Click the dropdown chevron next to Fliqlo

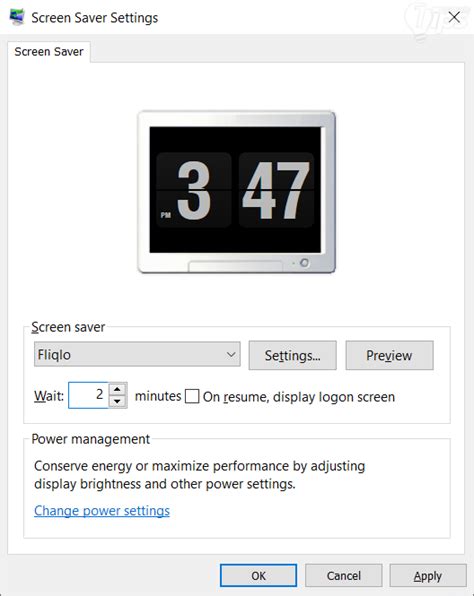[231, 354]
